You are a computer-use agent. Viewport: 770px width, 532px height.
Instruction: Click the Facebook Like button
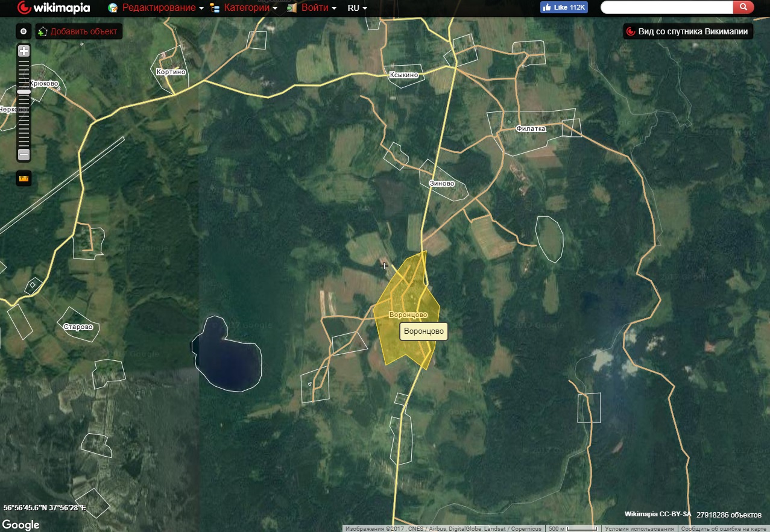click(x=564, y=7)
